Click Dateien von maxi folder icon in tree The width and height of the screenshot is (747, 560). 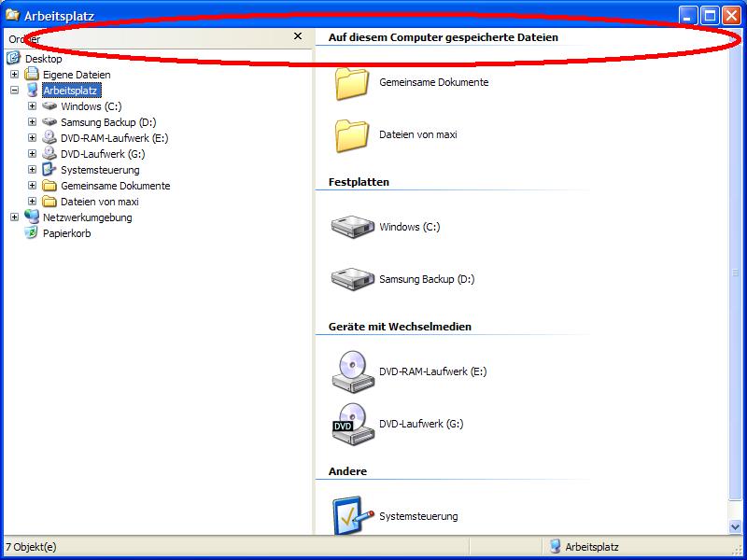point(49,202)
